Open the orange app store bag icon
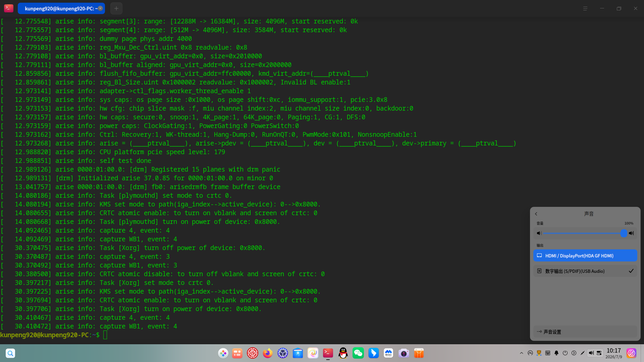 click(419, 353)
